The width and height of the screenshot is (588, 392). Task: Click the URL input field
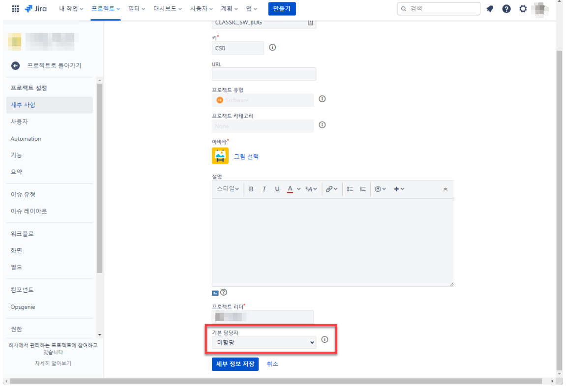point(264,74)
